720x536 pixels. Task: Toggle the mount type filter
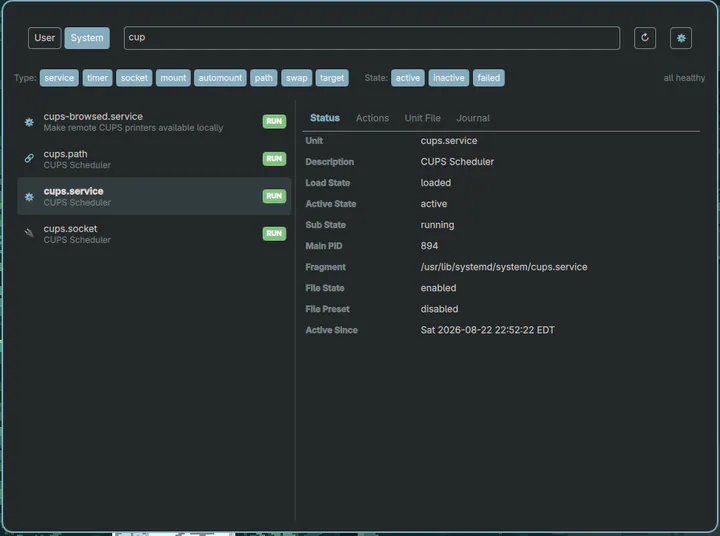point(173,78)
